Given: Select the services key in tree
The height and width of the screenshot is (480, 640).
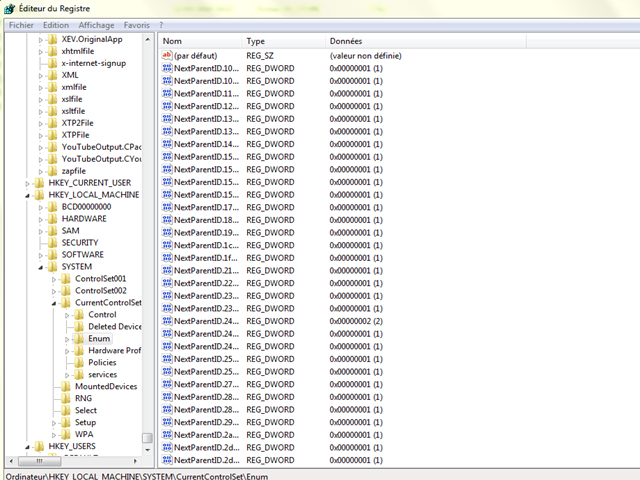Looking at the screenshot, I should coord(102,375).
